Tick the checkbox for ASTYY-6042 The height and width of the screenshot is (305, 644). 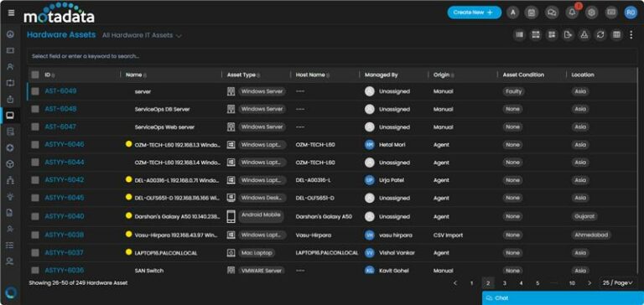click(35, 180)
